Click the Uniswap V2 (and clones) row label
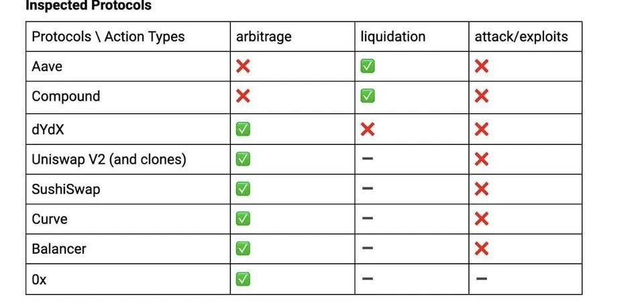Image resolution: width=644 pixels, height=302 pixels. pos(109,159)
